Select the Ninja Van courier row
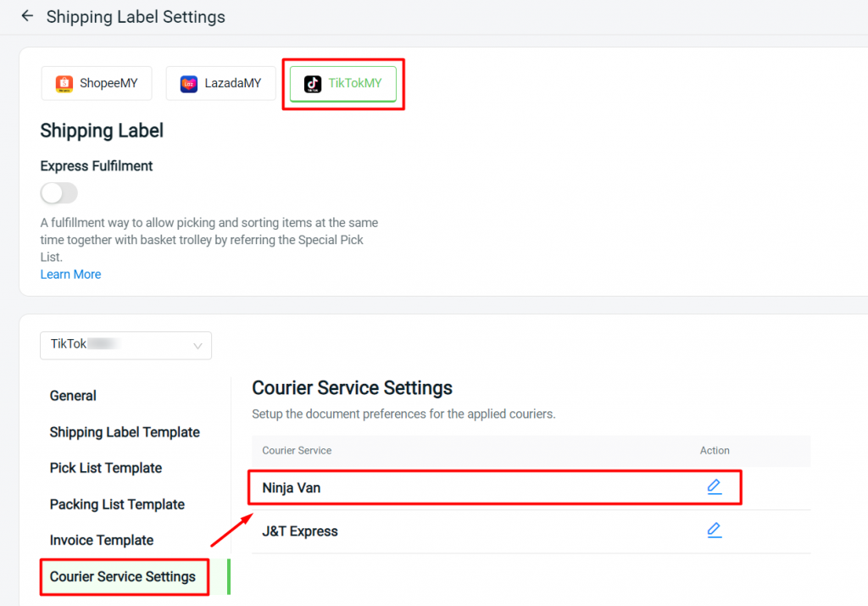 pyautogui.click(x=494, y=487)
